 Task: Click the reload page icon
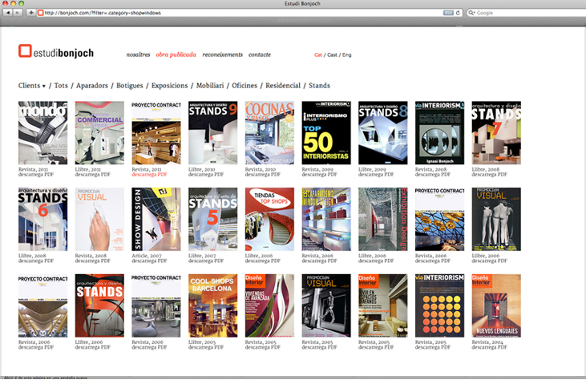pos(458,13)
